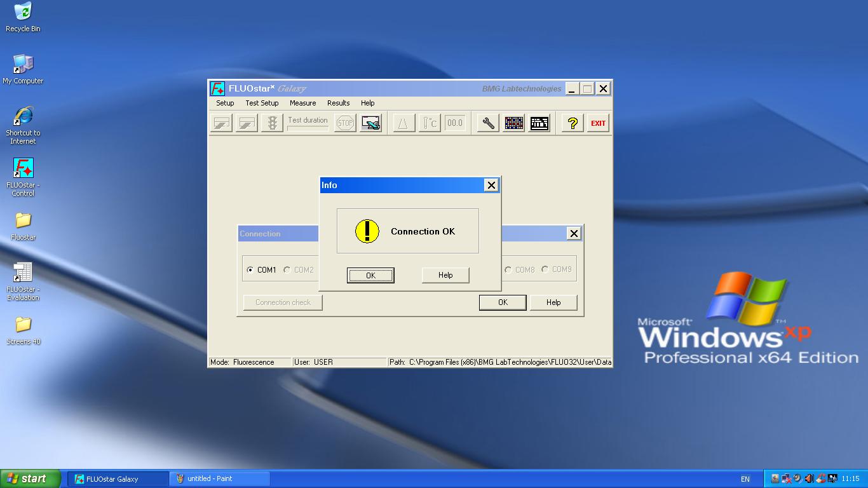
Task: Click Help in the Info dialog
Action: tap(445, 275)
